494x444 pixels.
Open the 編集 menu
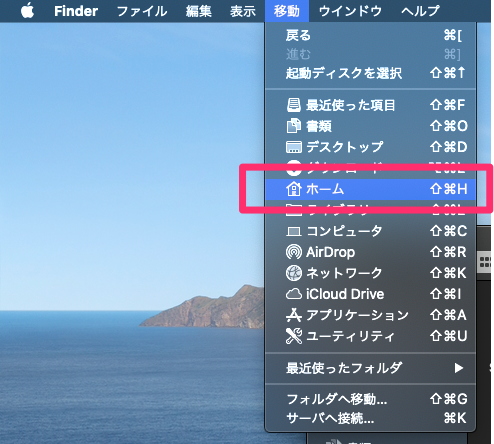point(199,11)
